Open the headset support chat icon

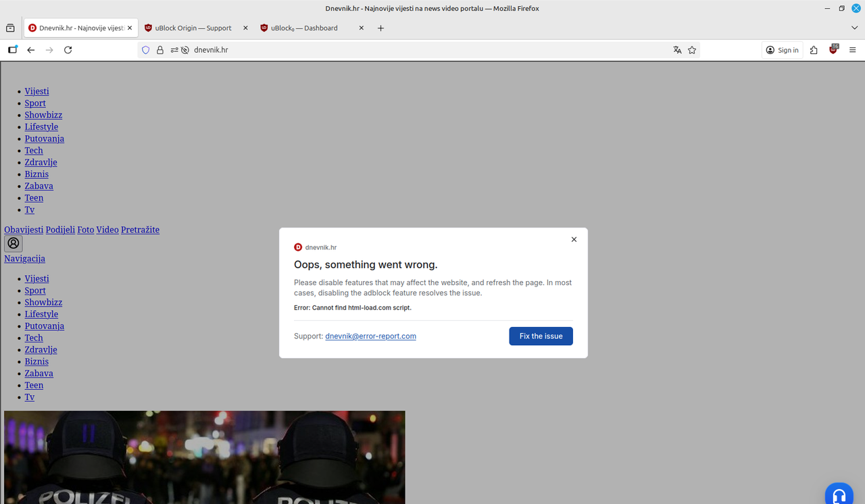click(839, 497)
